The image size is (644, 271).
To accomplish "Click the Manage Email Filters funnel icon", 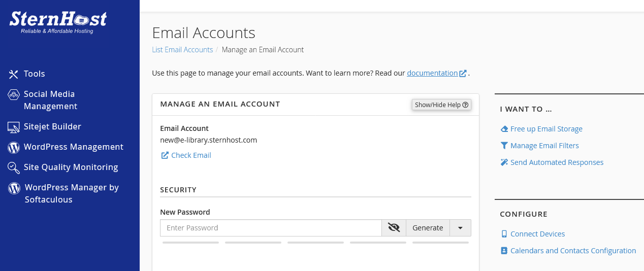I will point(504,146).
